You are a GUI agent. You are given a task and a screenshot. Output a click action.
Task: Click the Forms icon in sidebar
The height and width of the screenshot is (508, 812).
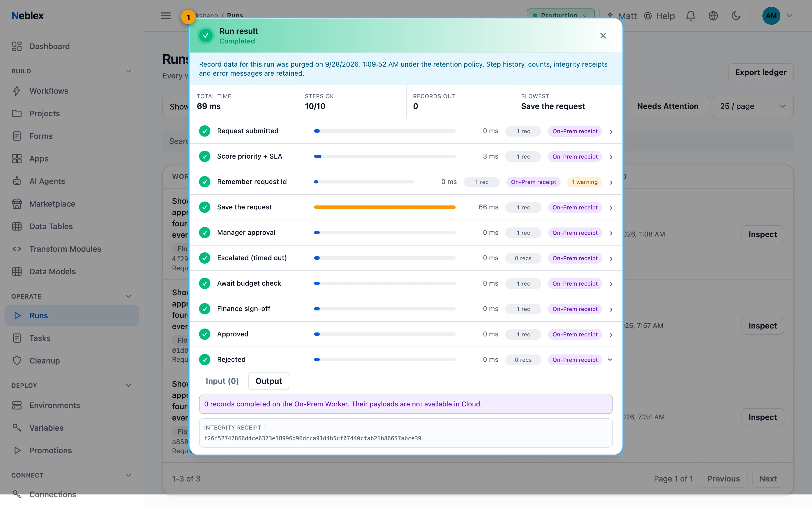pos(17,136)
